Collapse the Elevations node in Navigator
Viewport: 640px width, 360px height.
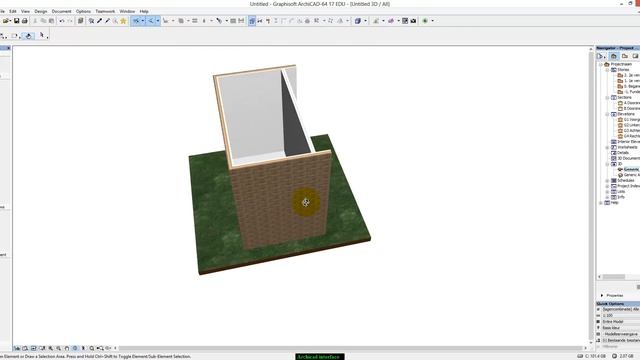click(607, 115)
